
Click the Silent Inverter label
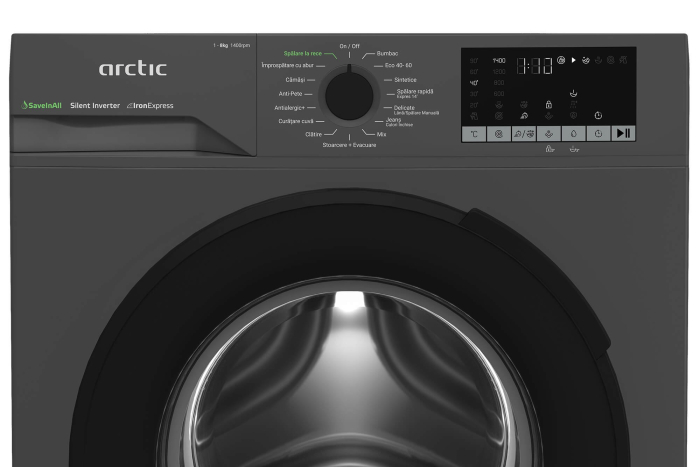pyautogui.click(x=95, y=106)
